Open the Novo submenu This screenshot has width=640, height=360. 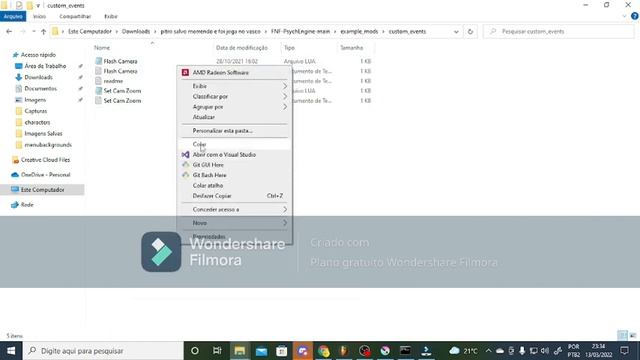tap(234, 223)
